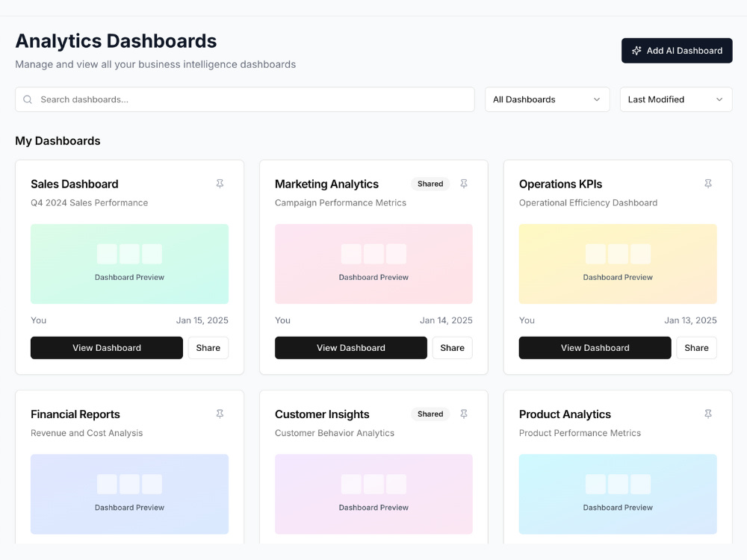747x560 pixels.
Task: View the Marketing Analytics dashboard
Action: tap(350, 348)
